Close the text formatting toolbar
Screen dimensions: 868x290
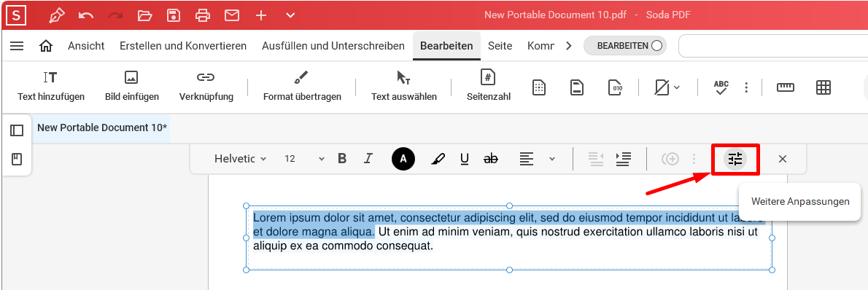point(782,159)
